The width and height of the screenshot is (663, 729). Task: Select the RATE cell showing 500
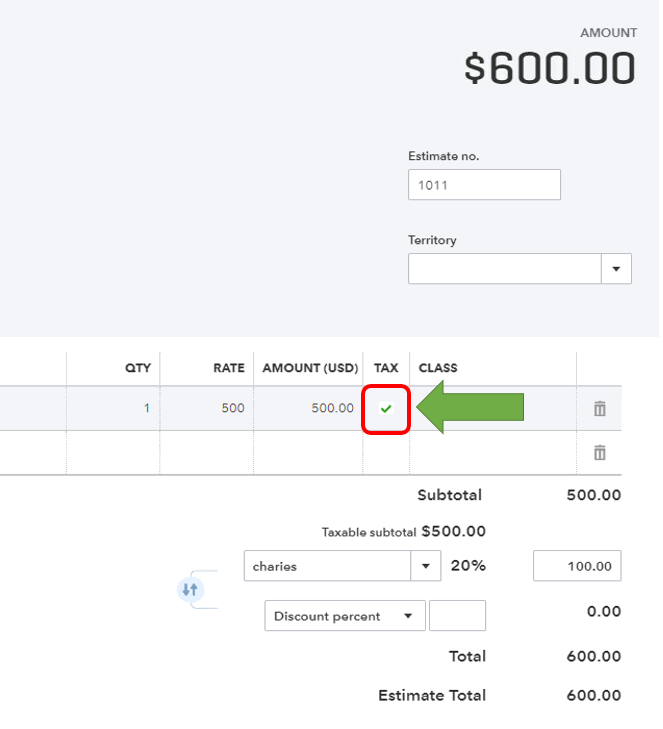click(206, 408)
